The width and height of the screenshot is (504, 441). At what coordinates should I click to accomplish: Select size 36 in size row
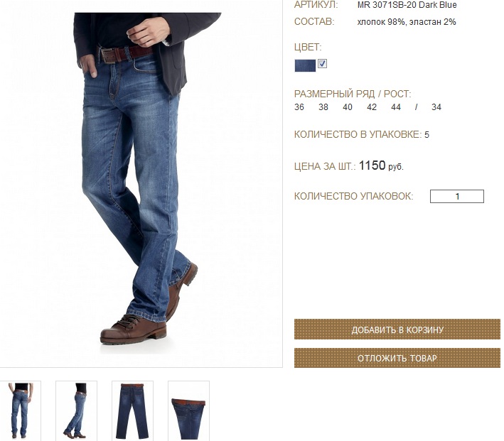click(299, 107)
